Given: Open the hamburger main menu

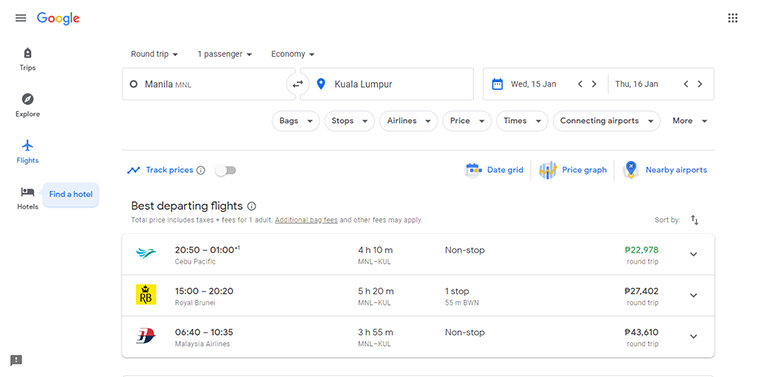Looking at the screenshot, I should [x=20, y=18].
